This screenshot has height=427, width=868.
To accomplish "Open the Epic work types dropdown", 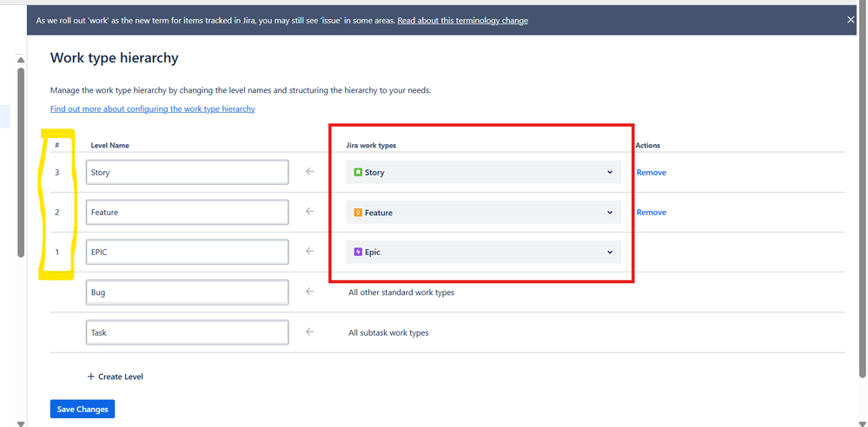I will 484,253.
